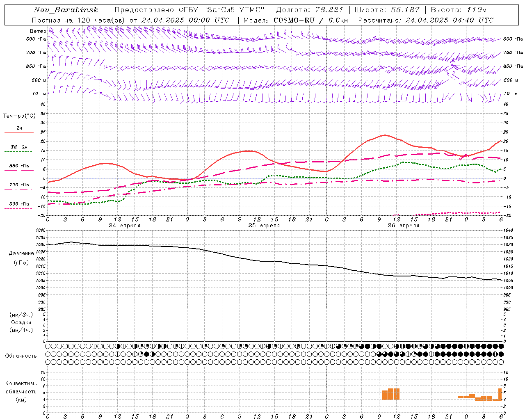Click the Тем-ра(°C) axis label
Screen dimensions: 525x420
[19, 116]
